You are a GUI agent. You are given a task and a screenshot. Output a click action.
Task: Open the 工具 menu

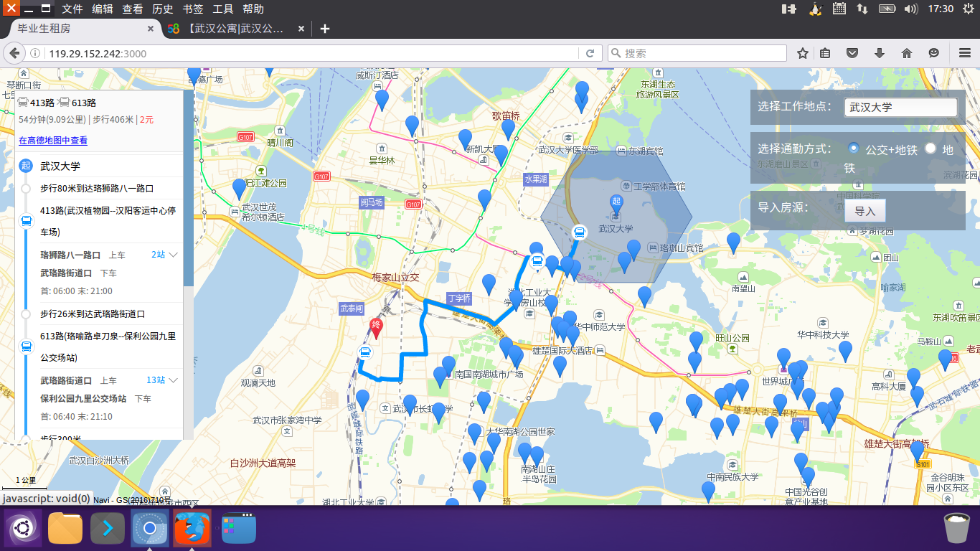coord(223,9)
